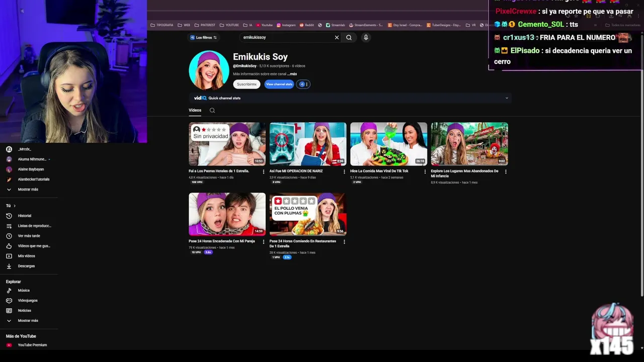
Task: Open Ver más tarde
Action: click(x=29, y=236)
